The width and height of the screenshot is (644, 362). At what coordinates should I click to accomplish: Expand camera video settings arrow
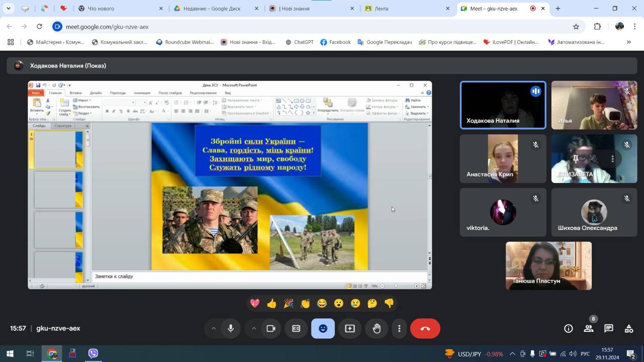click(254, 328)
